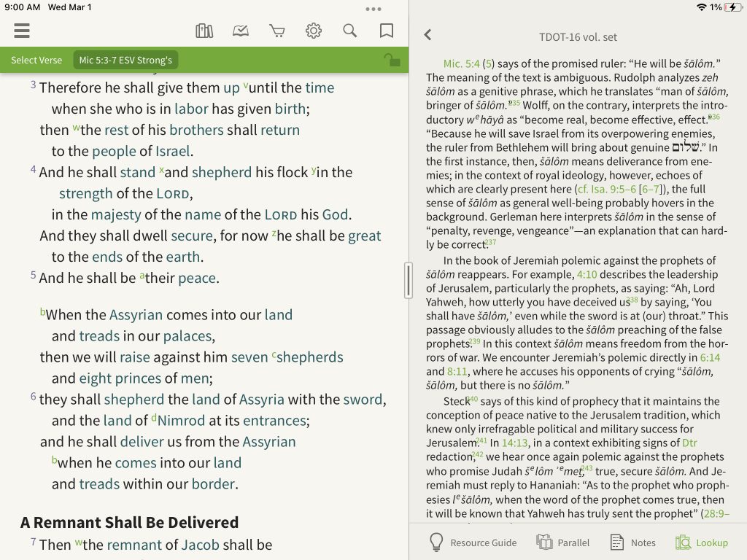Tap the Strong's word "shepherd" in verse 4
The width and height of the screenshot is (747, 560).
[222, 172]
